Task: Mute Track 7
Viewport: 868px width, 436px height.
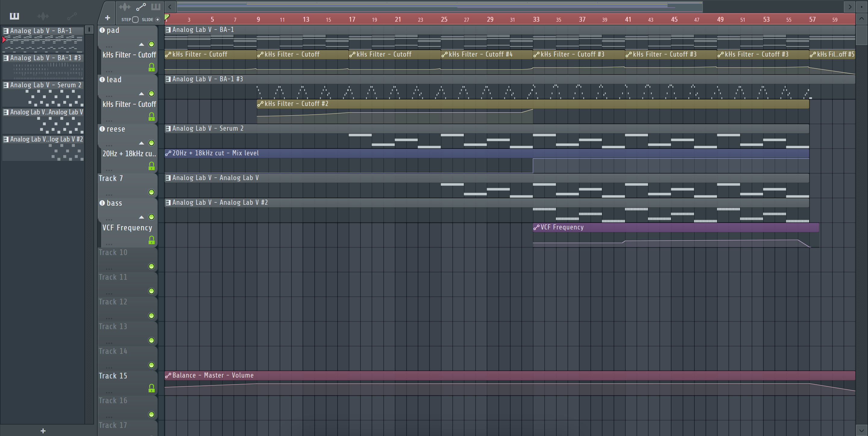Action: point(152,192)
